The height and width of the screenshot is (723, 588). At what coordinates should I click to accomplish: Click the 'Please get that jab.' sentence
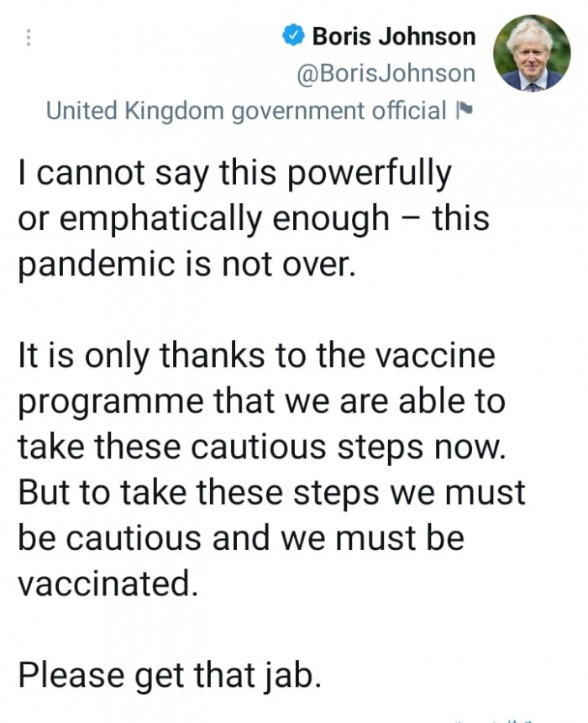pos(170,674)
